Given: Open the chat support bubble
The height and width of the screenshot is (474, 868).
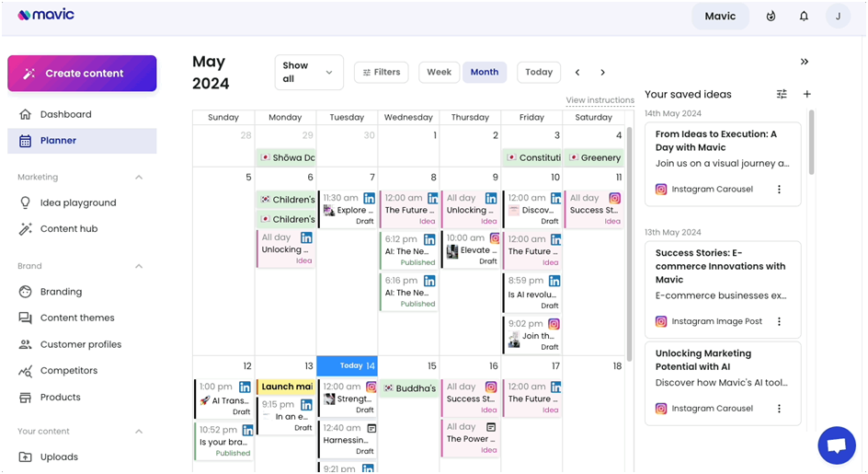Looking at the screenshot, I should pos(837,445).
